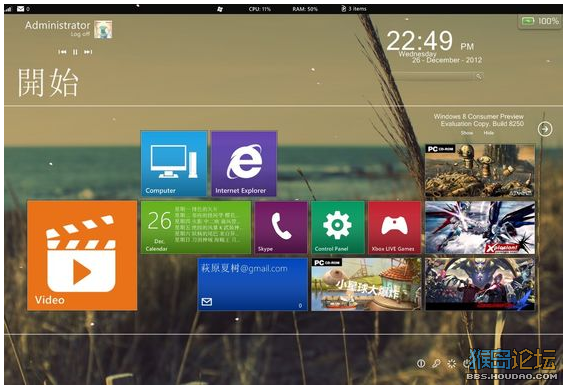The width and height of the screenshot is (563, 385).
Task: Open the Xbox LIVE Games tile
Action: coord(394,227)
